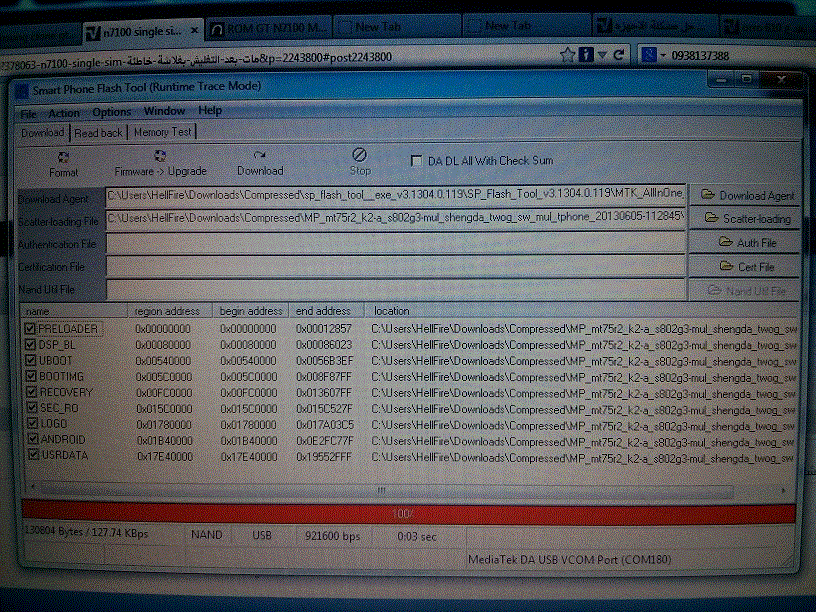Viewport: 816px width, 612px height.
Task: Uncheck the BOOTIMG partition
Action: [x=31, y=376]
